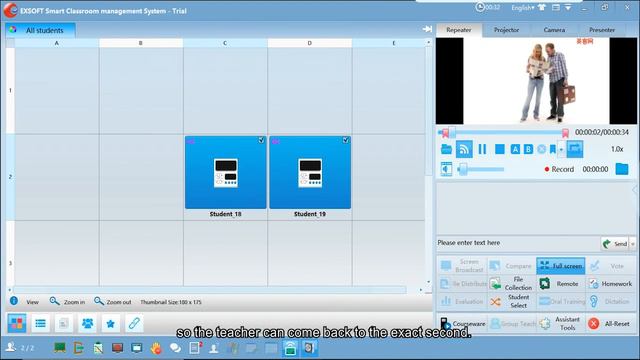Start the Remote control function
The image size is (640, 360).
(x=561, y=283)
